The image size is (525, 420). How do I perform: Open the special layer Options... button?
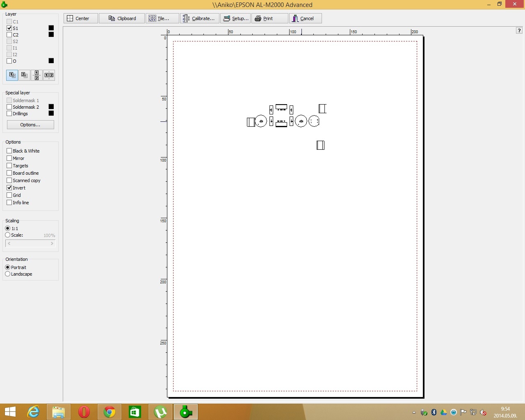pos(30,125)
